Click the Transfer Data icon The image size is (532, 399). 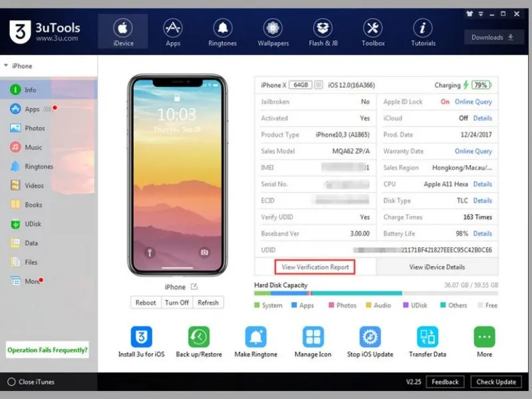point(427,336)
